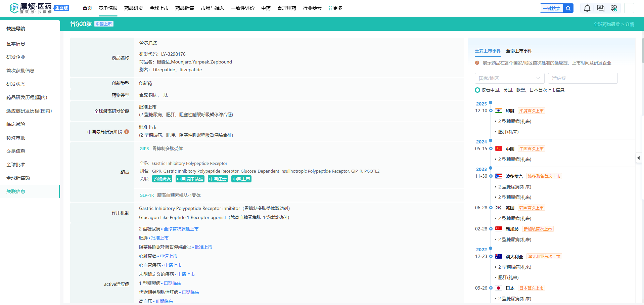
Task: Click the 适应症 filter input field
Action: coord(583,78)
